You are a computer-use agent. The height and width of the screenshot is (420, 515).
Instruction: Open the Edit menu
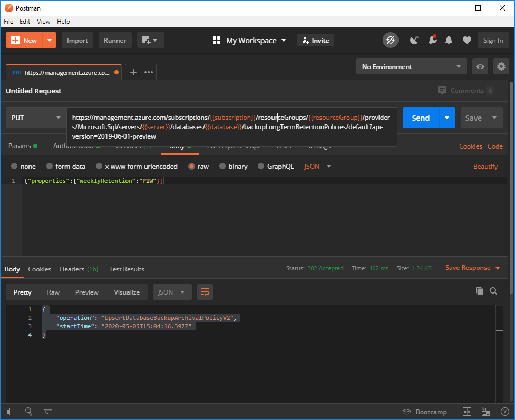(x=25, y=22)
